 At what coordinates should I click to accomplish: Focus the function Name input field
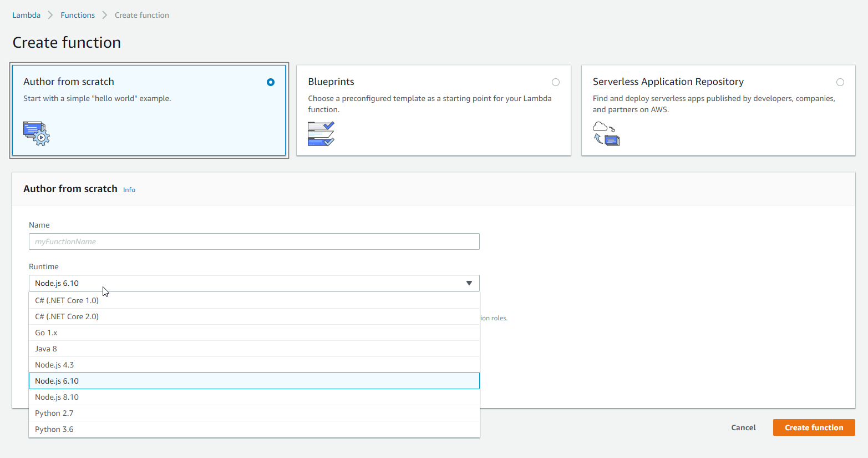(x=254, y=241)
